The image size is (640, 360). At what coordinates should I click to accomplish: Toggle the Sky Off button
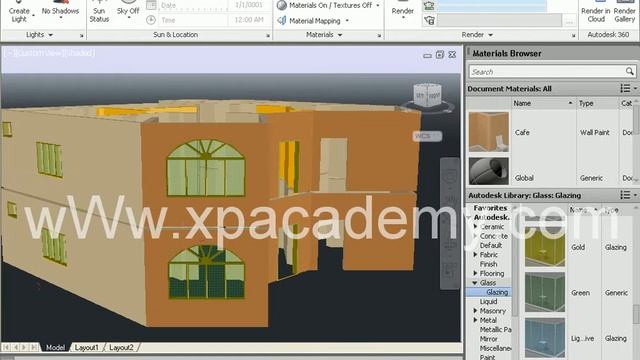(128, 11)
